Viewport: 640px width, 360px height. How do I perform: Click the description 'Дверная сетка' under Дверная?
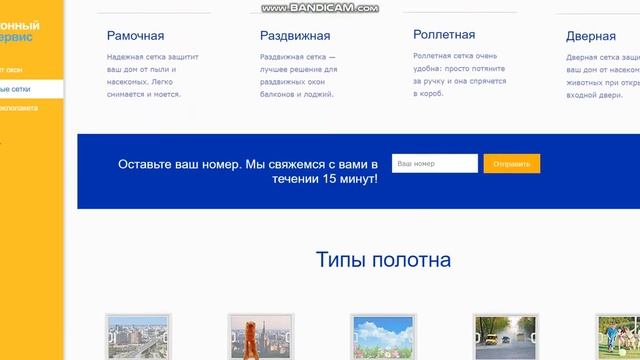click(x=603, y=76)
